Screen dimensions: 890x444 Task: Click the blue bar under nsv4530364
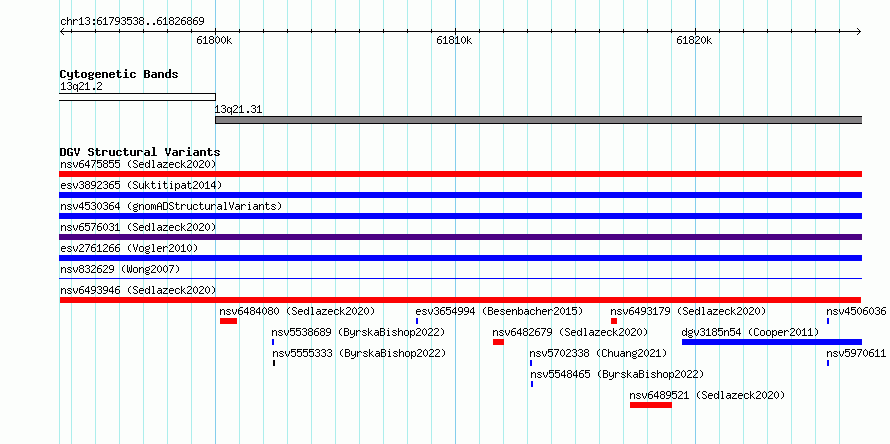(461, 216)
